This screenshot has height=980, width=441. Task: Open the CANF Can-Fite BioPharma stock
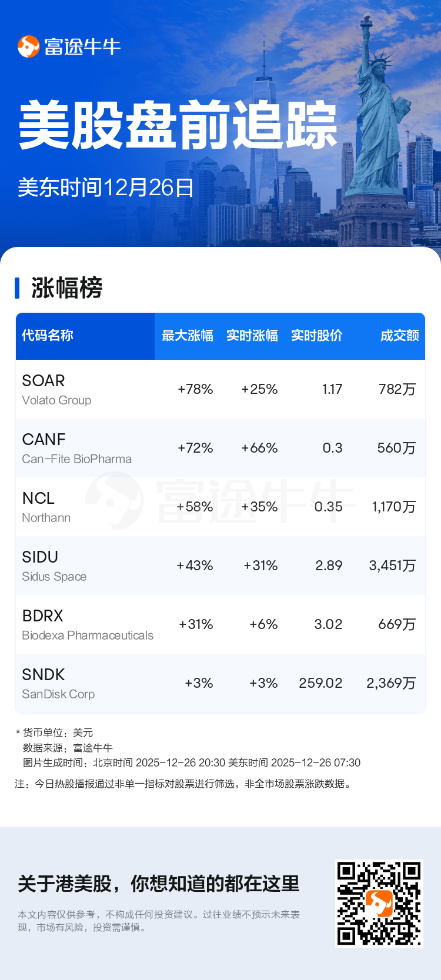[x=76, y=448]
